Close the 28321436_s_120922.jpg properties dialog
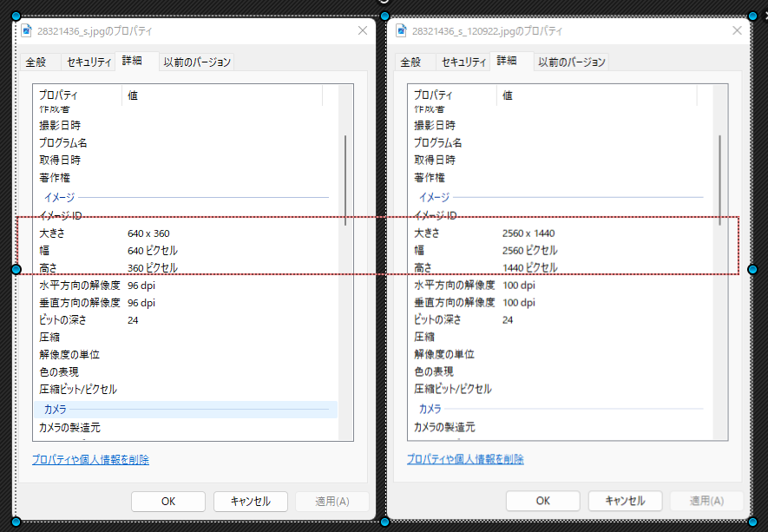Viewport: 768px width, 532px height. (738, 30)
